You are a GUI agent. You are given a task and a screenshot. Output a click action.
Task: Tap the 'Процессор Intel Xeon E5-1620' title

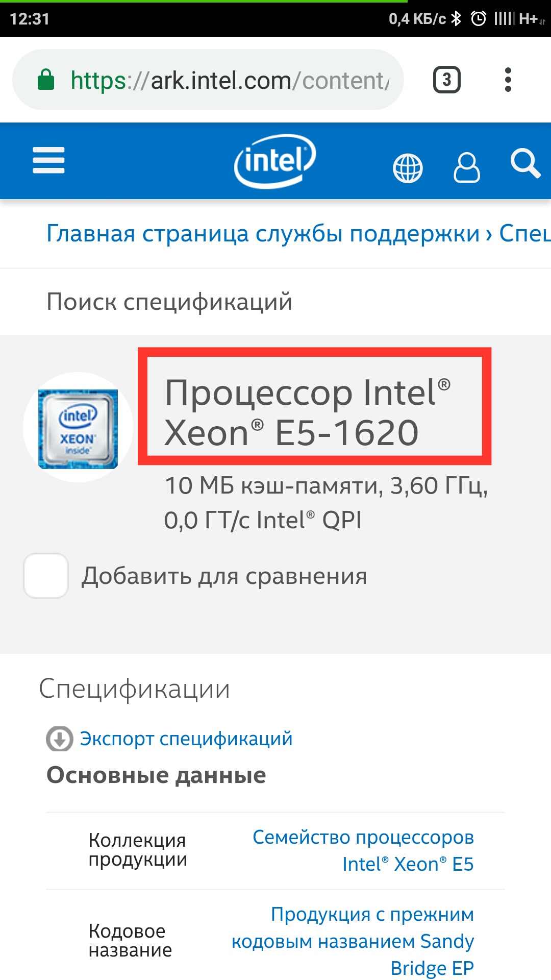pyautogui.click(x=308, y=412)
